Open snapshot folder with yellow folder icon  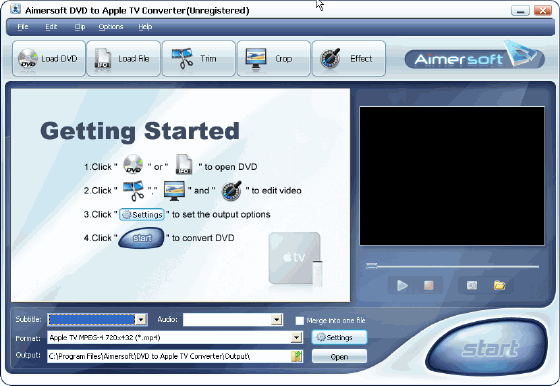coord(499,285)
